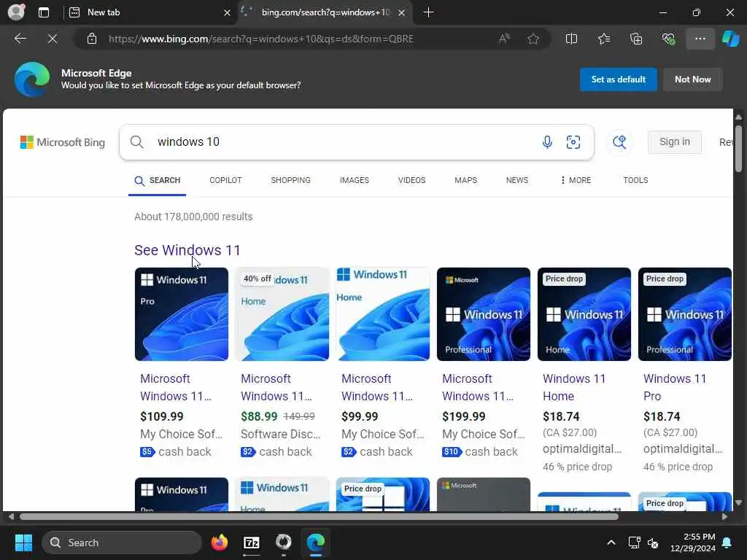This screenshot has width=747, height=560.
Task: Click the Edge icon in the taskbar
Action: click(315, 542)
